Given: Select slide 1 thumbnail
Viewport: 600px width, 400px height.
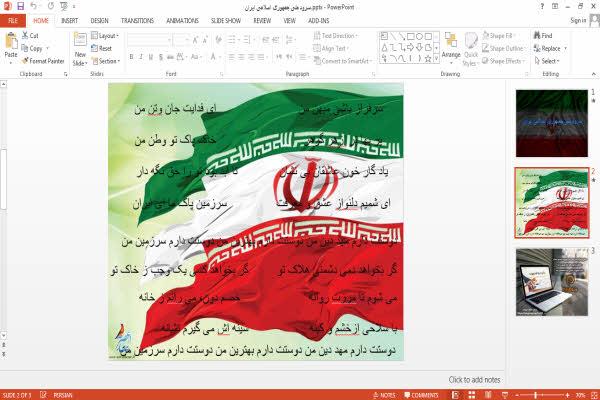Looking at the screenshot, I should 551,123.
